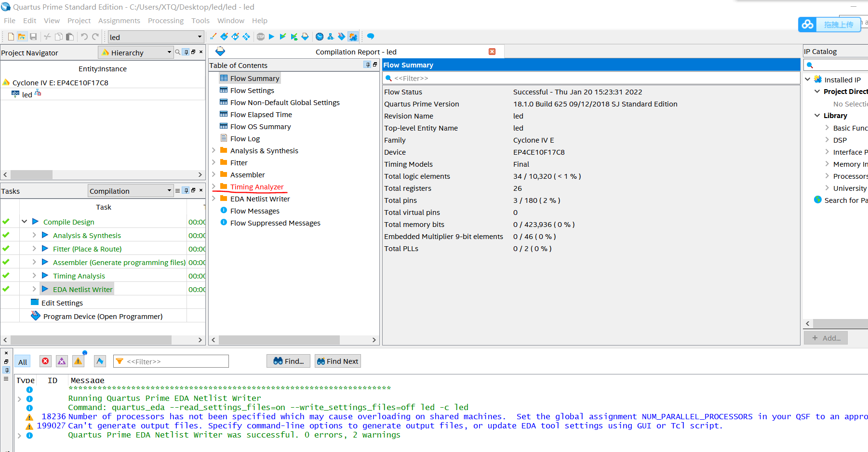The height and width of the screenshot is (452, 868).
Task: Toggle warning messages filter icon
Action: pos(78,361)
